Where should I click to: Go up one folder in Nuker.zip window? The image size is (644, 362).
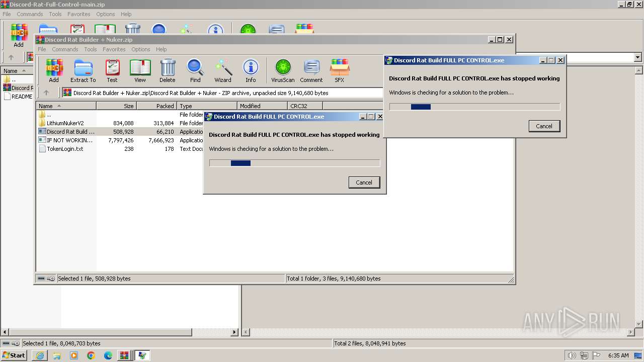[x=46, y=93]
